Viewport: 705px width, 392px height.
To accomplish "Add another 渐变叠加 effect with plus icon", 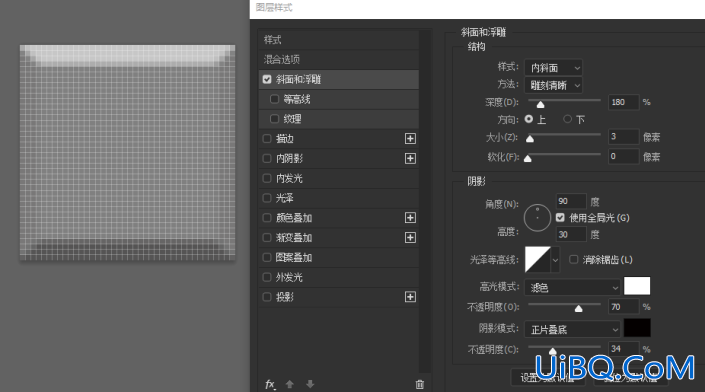I will (x=410, y=238).
